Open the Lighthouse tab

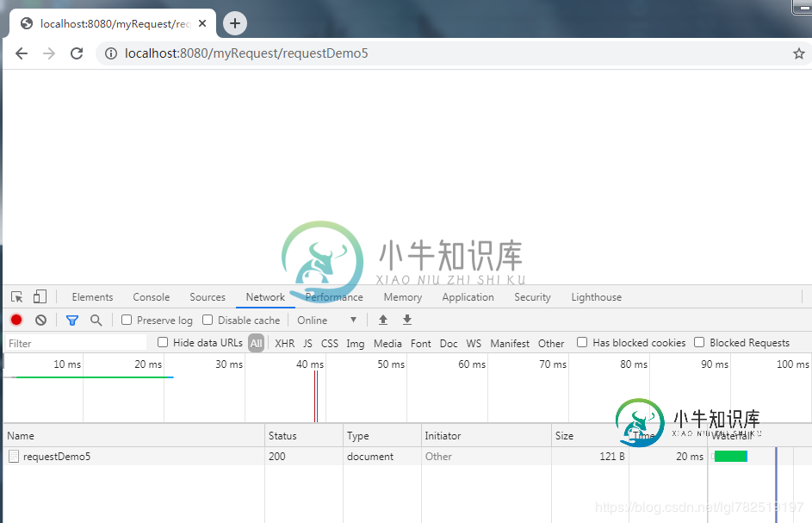(596, 297)
